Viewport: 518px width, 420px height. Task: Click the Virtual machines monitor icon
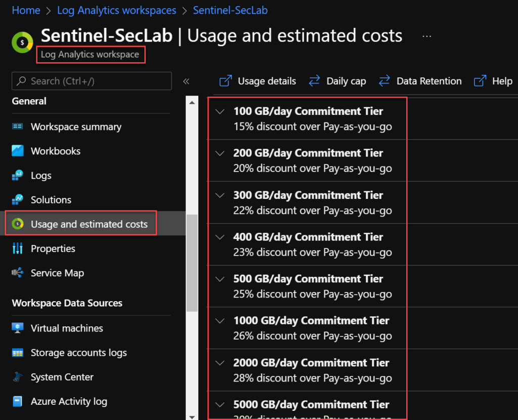coord(18,328)
